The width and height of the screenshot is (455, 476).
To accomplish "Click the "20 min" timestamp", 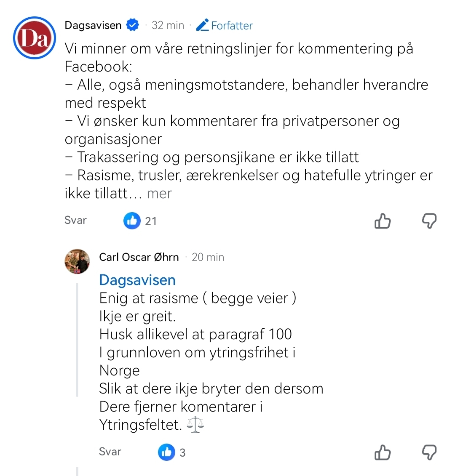I will coord(208,257).
